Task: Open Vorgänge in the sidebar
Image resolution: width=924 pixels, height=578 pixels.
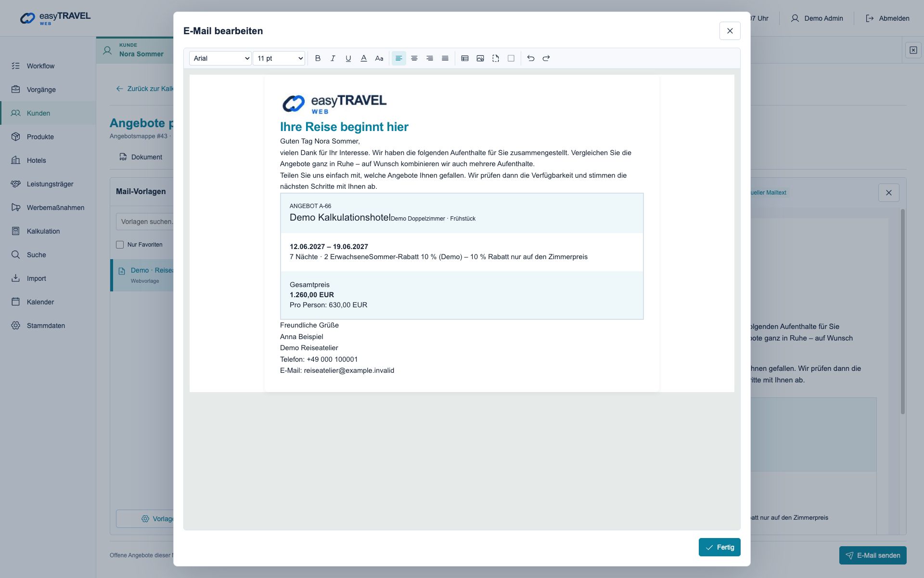Action: coord(48,90)
